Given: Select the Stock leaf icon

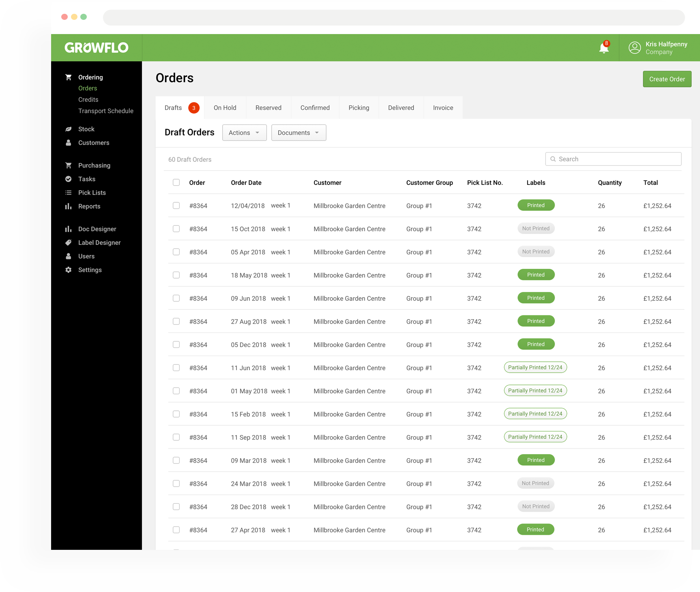Looking at the screenshot, I should (69, 129).
